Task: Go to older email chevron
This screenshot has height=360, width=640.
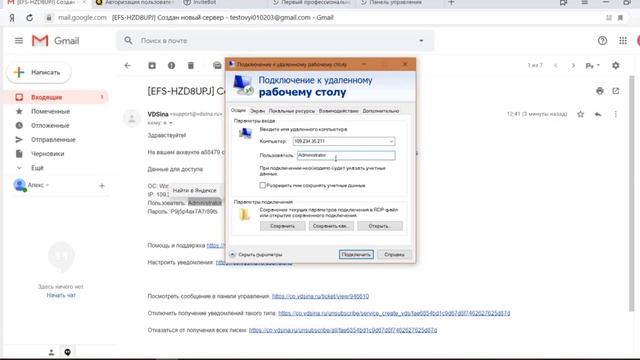Action: (573, 65)
